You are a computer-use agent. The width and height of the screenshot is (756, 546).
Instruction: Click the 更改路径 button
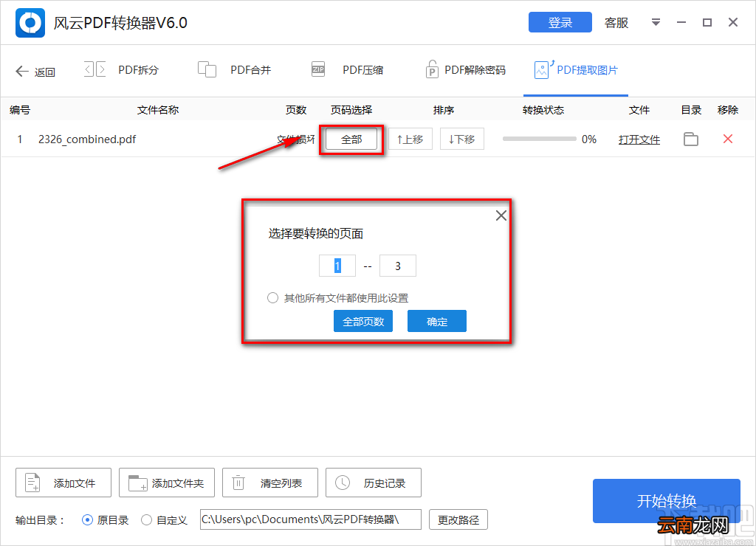(x=458, y=519)
